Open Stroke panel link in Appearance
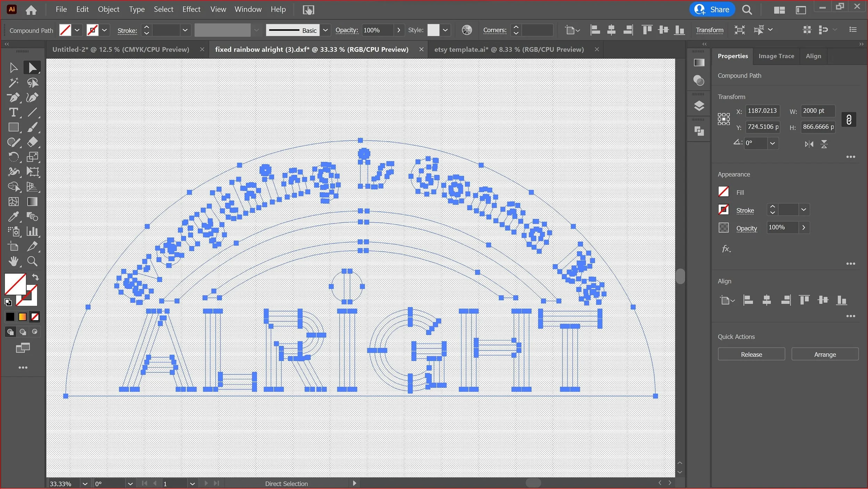 (745, 210)
